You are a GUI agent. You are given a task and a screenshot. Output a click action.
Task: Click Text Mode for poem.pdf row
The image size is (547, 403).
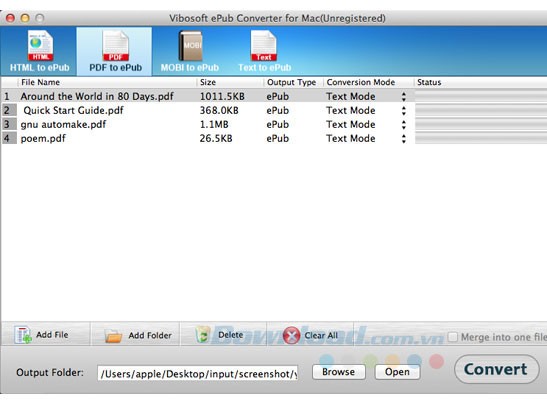click(x=351, y=139)
